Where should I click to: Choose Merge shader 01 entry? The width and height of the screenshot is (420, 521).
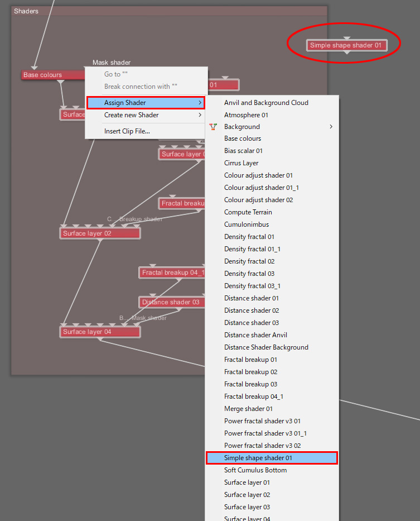(x=249, y=409)
